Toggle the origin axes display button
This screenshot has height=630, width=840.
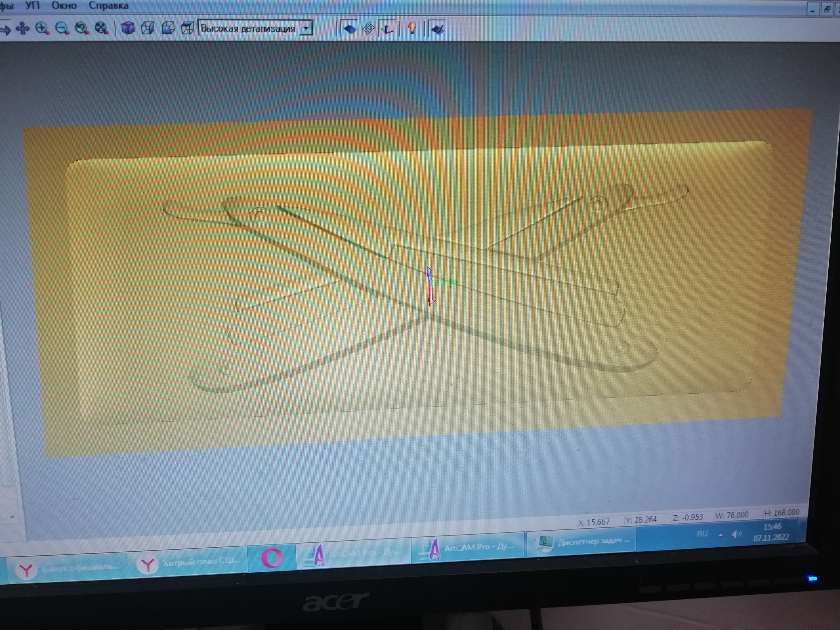388,29
